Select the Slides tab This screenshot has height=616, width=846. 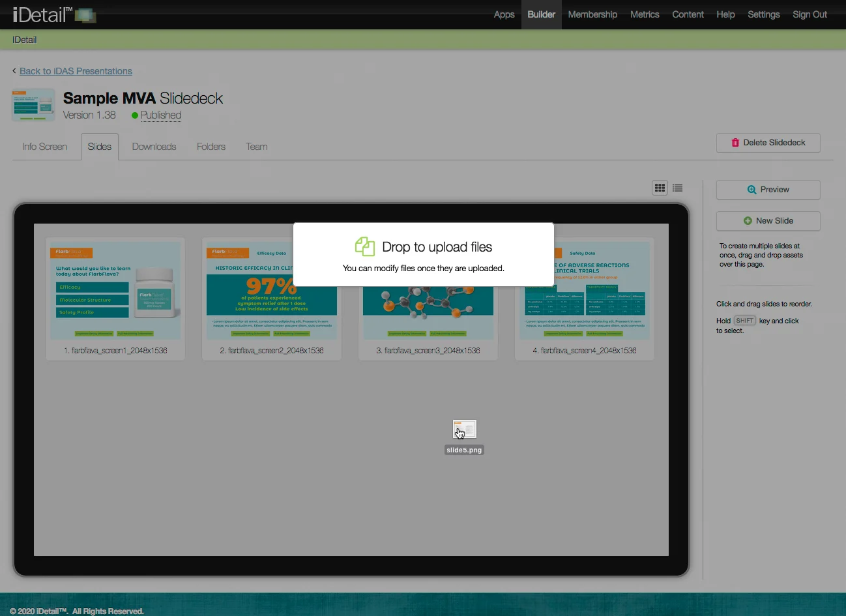(100, 147)
